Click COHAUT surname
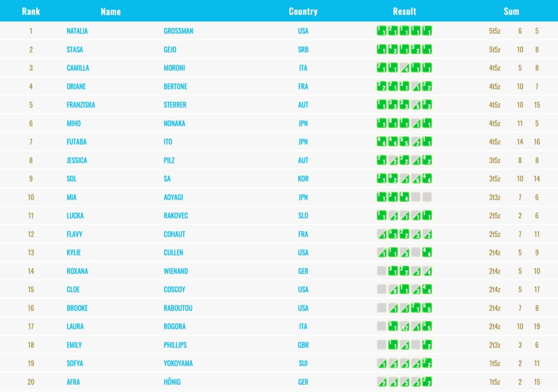The width and height of the screenshot is (558, 392). 174,234
